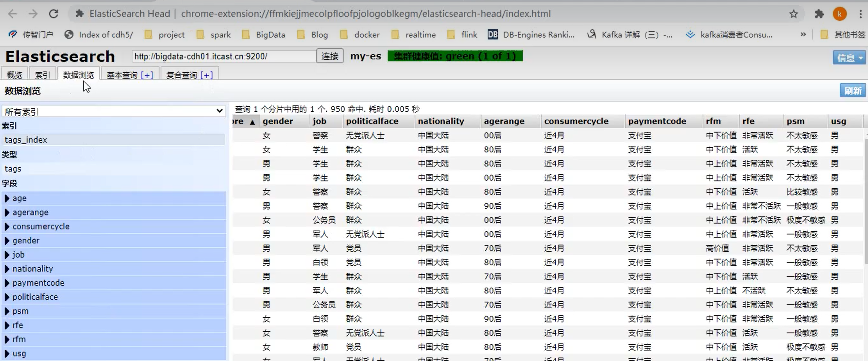Click the browser back arrow

click(13, 14)
